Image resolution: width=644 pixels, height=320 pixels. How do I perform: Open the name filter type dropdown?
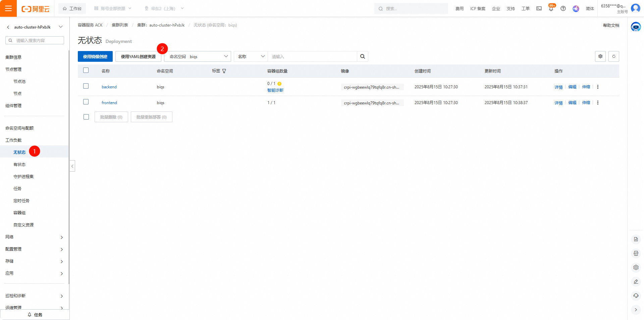(x=251, y=56)
